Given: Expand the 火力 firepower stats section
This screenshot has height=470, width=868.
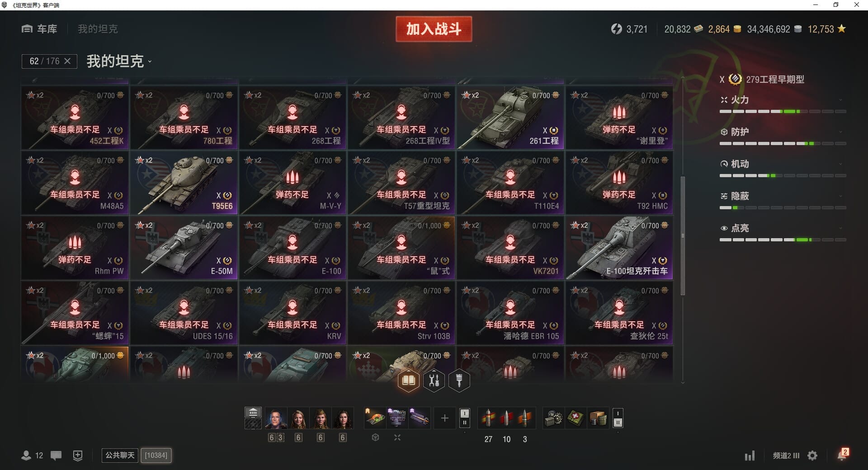Looking at the screenshot, I should (x=782, y=100).
